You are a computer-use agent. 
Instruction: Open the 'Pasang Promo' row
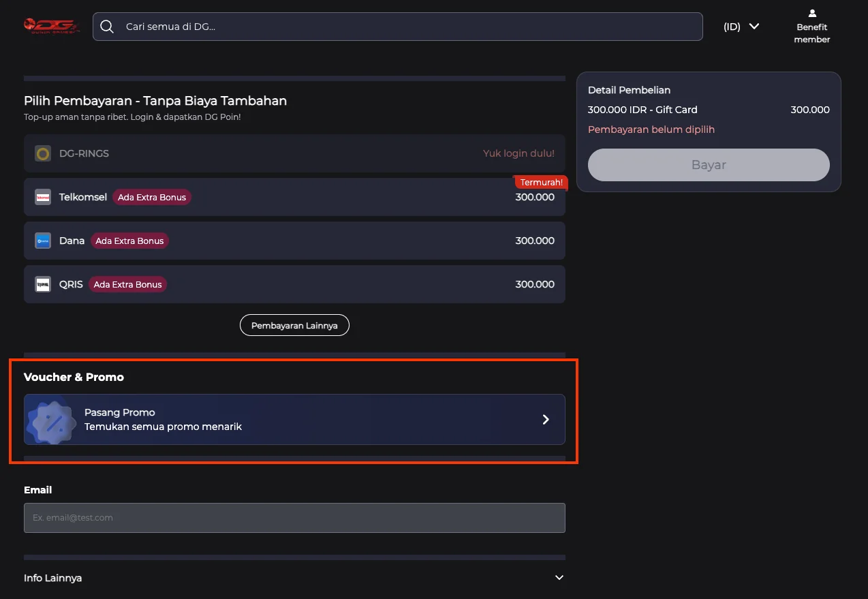pyautogui.click(x=294, y=419)
